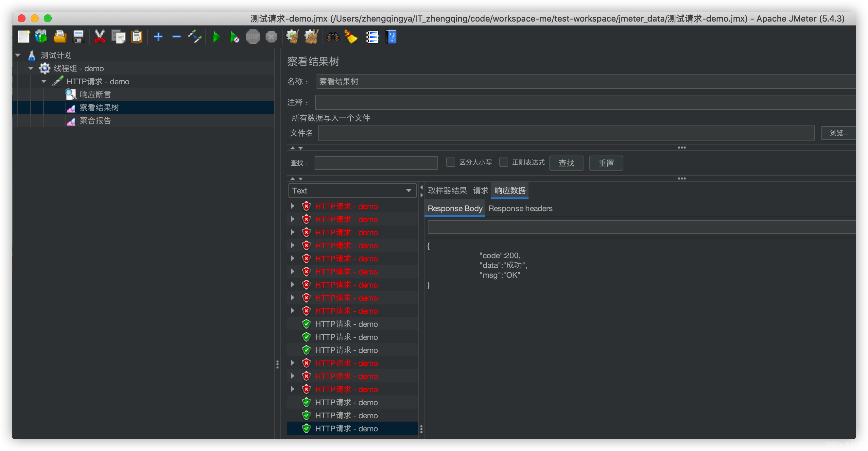Open the Response headers tab
868x451 pixels.
click(x=520, y=209)
